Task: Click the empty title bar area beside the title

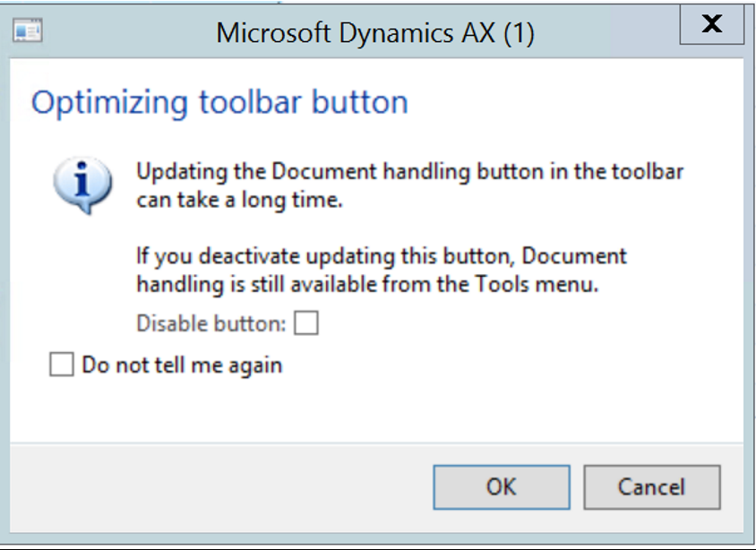Action: point(607,33)
